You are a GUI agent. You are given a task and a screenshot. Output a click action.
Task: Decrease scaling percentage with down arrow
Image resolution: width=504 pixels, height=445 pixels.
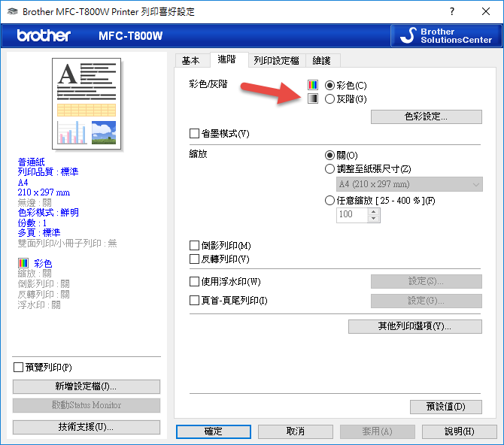pos(374,219)
